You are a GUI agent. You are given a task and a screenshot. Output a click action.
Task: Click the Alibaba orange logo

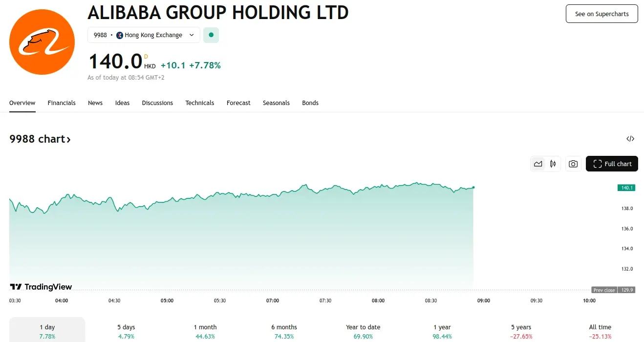42,42
